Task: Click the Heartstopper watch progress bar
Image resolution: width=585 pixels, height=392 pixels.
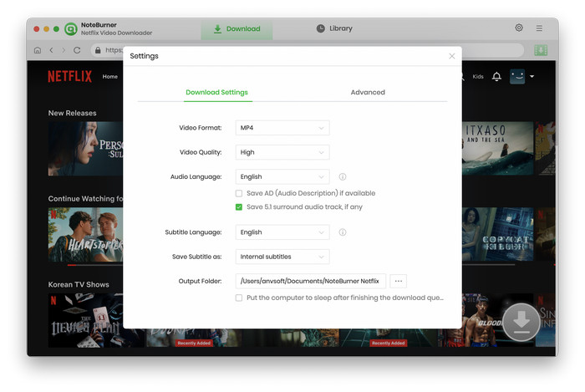Action: click(95, 265)
